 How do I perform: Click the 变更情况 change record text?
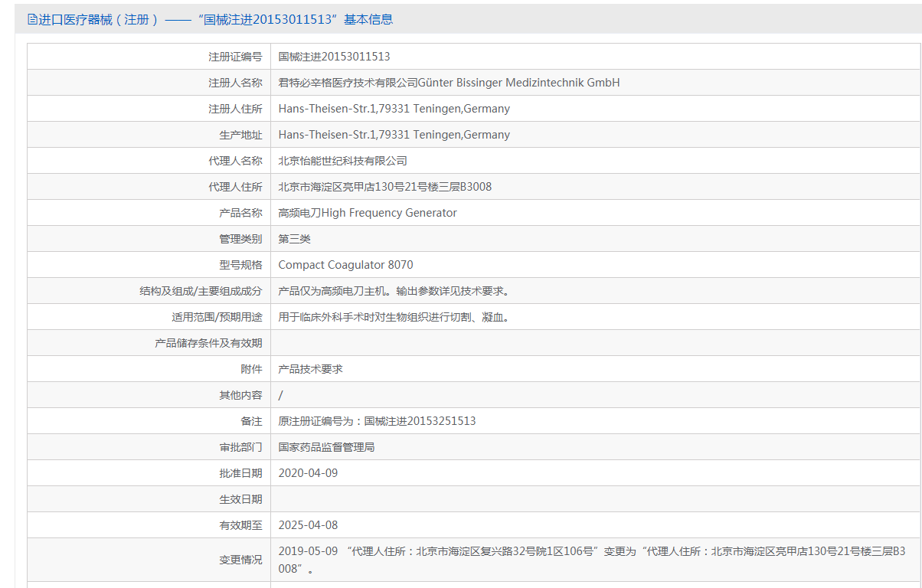click(592, 560)
